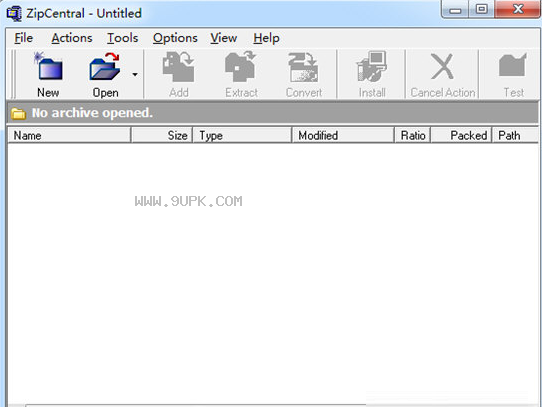Open the Tools menu

pyautogui.click(x=122, y=38)
